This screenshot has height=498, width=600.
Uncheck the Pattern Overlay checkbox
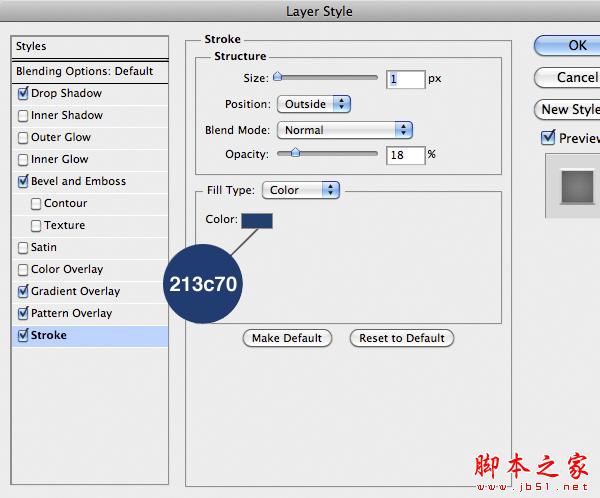pos(23,313)
